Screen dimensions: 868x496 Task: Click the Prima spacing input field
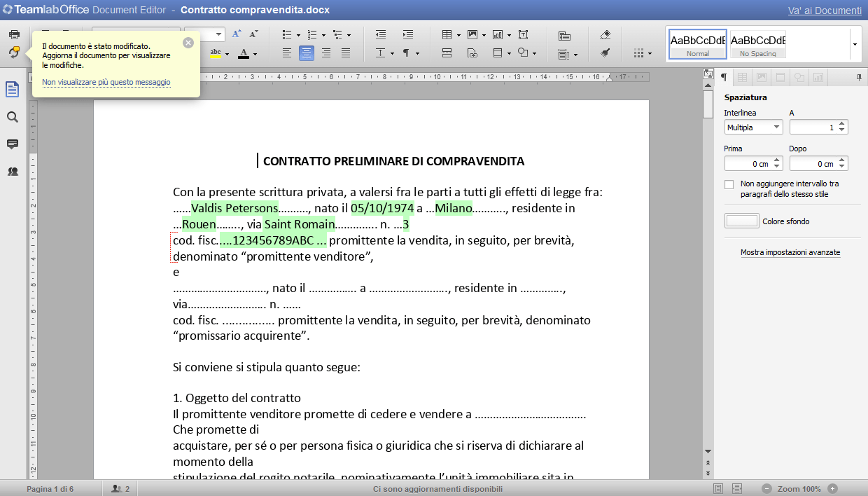click(x=753, y=163)
